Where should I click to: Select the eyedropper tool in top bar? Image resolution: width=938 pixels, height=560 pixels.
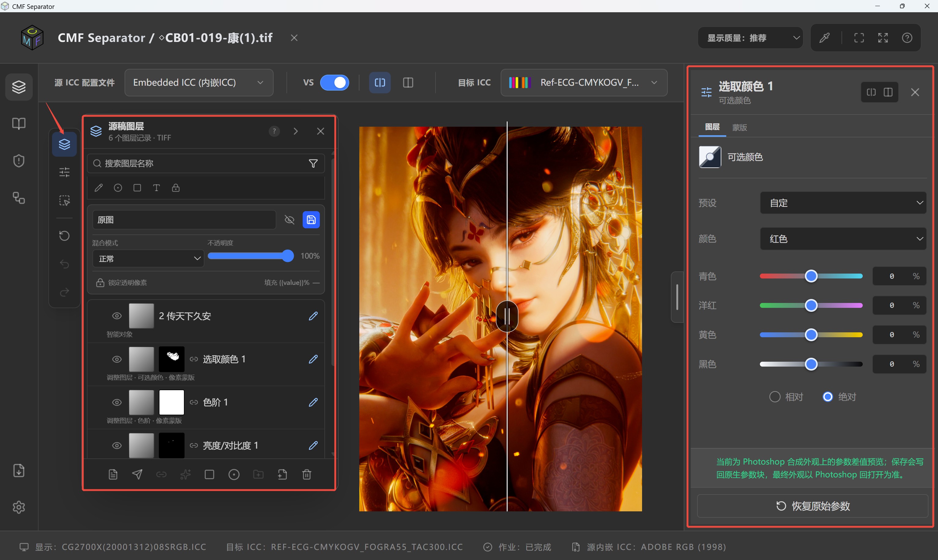tap(824, 38)
